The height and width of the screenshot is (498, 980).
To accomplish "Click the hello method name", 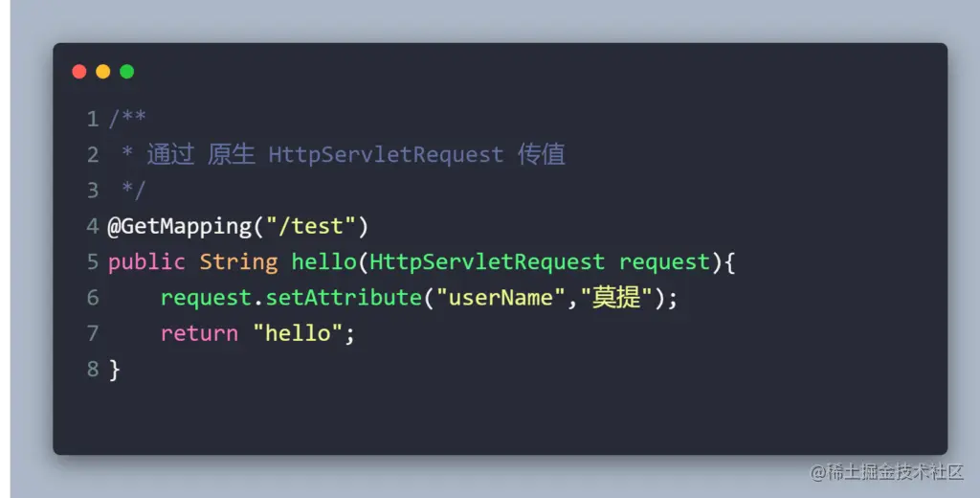I will click(323, 262).
